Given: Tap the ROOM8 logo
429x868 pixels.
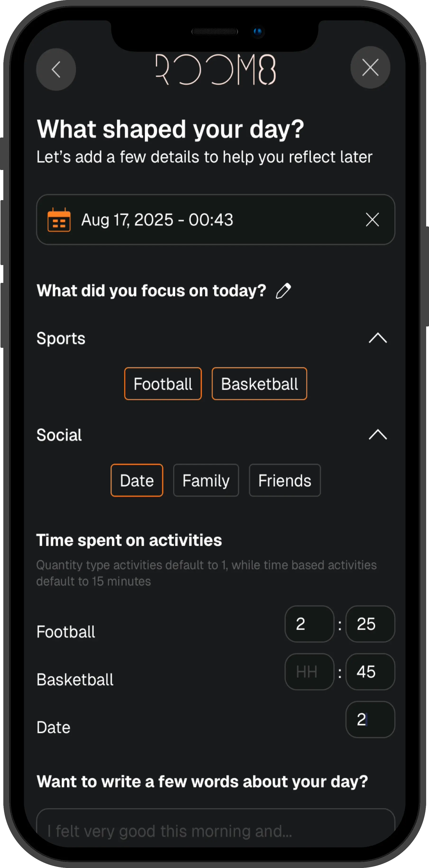Looking at the screenshot, I should point(215,69).
